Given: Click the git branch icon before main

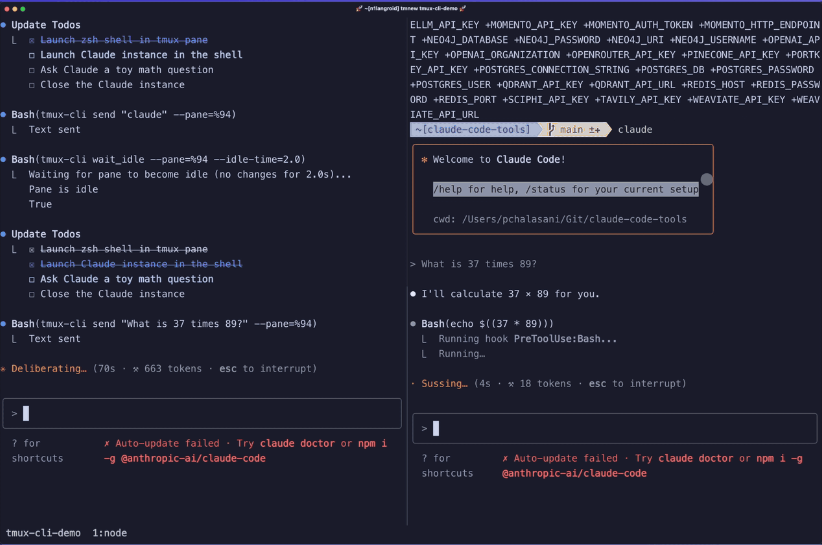Looking at the screenshot, I should 550,129.
